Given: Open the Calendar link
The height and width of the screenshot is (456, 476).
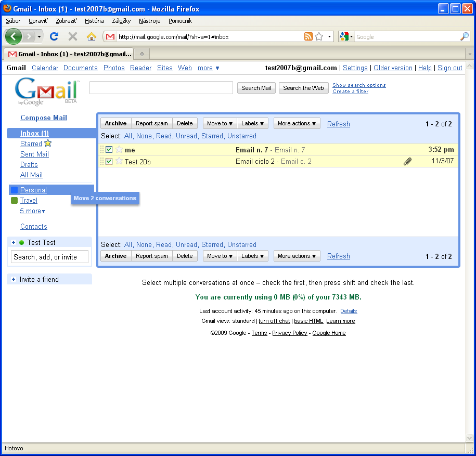Looking at the screenshot, I should pos(45,68).
